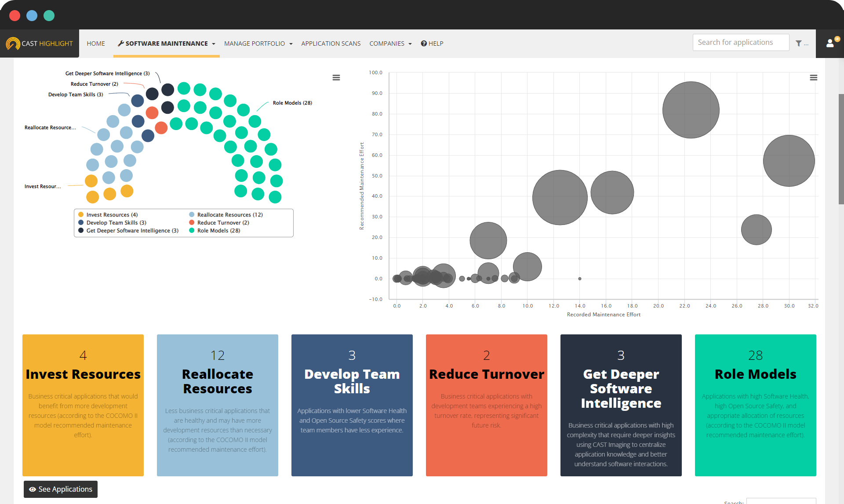844x504 pixels.
Task: Click the CAST Highlight logo icon
Action: click(x=13, y=44)
